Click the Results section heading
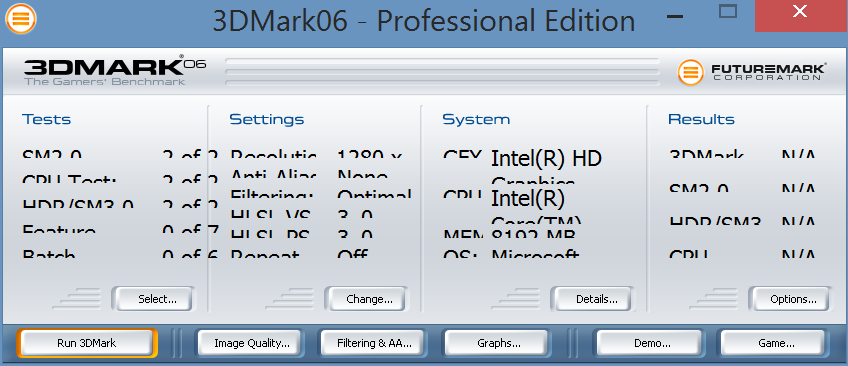The height and width of the screenshot is (366, 848). pos(701,119)
